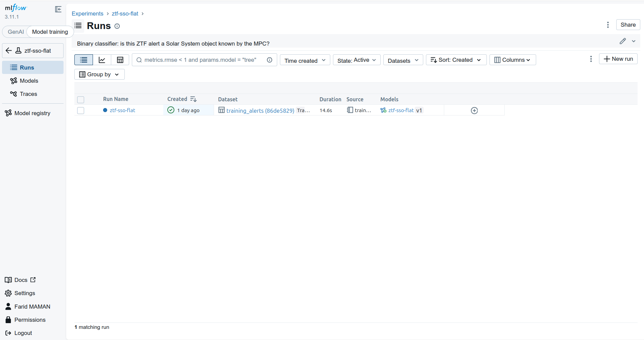The height and width of the screenshot is (340, 644).
Task: Open the search filter help info icon
Action: point(269,60)
